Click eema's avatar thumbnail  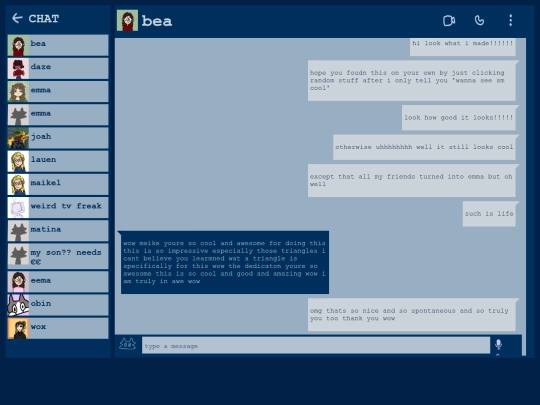18,282
